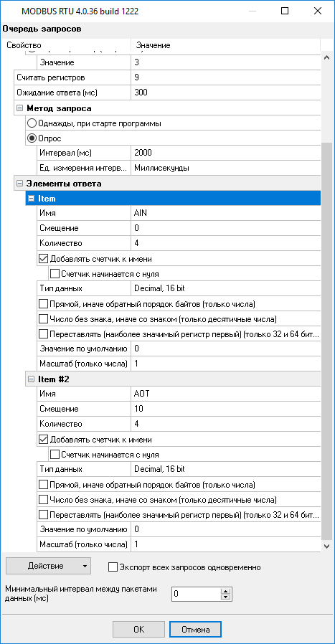335x644 pixels.
Task: Click the 'Ожидание ответа (мс)' property label
Action: coord(57,93)
